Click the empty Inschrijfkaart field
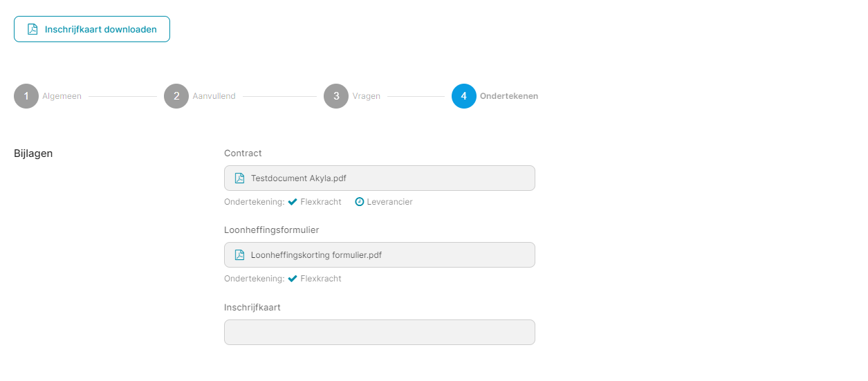The height and width of the screenshot is (381, 868). click(x=380, y=332)
